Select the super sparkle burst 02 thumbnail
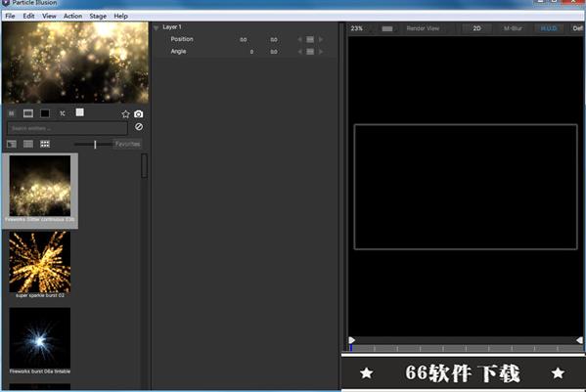This screenshot has width=586, height=392. [x=39, y=264]
